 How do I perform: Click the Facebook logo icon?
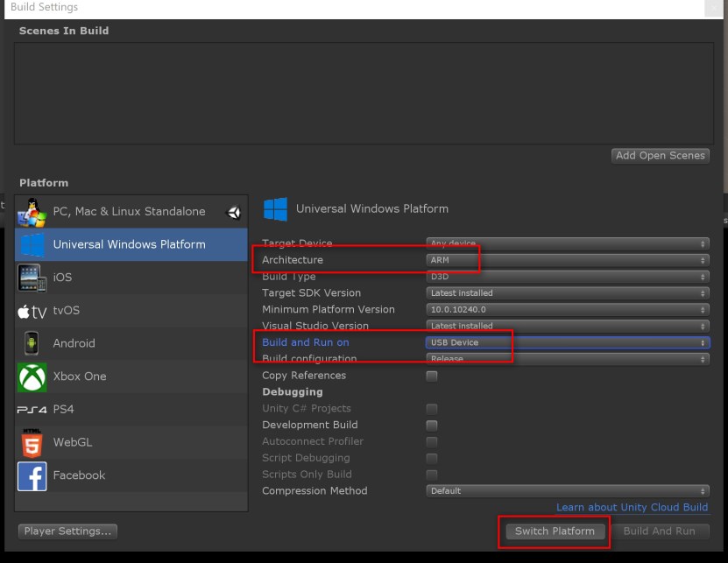click(x=32, y=476)
